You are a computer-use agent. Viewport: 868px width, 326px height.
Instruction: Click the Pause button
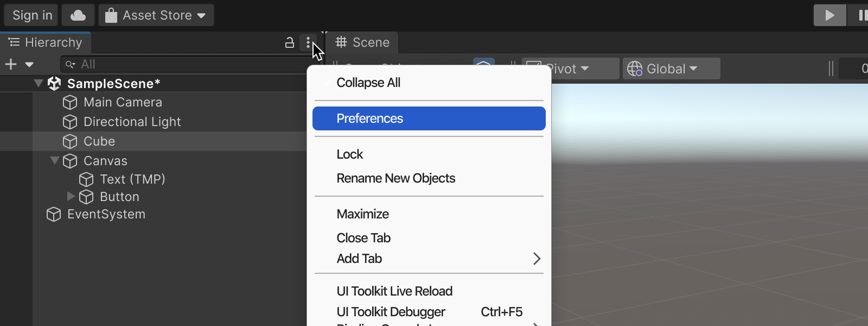click(861, 15)
